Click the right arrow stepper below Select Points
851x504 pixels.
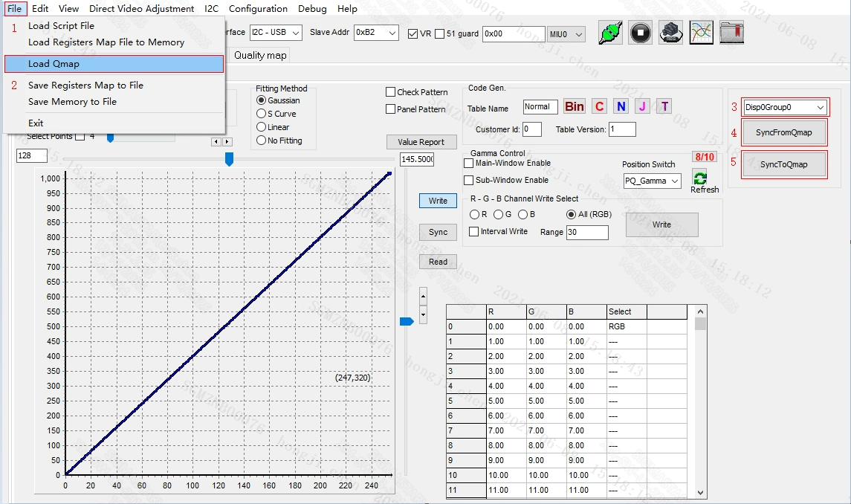click(x=227, y=142)
